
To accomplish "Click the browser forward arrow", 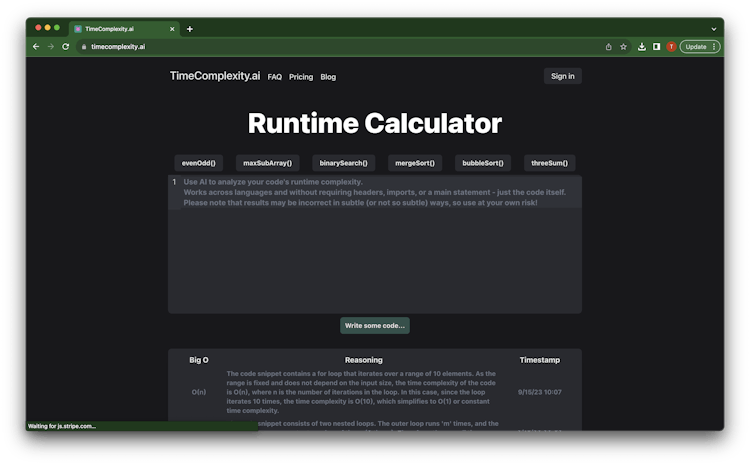I will (51, 46).
